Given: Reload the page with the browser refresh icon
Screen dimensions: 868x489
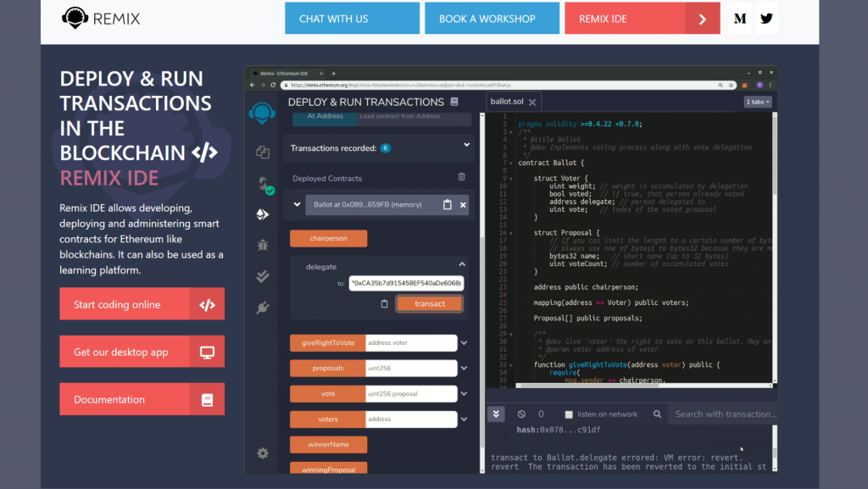Looking at the screenshot, I should tap(273, 86).
